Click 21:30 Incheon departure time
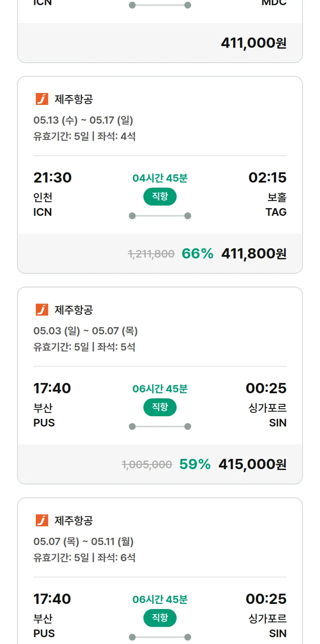 pyautogui.click(x=52, y=177)
